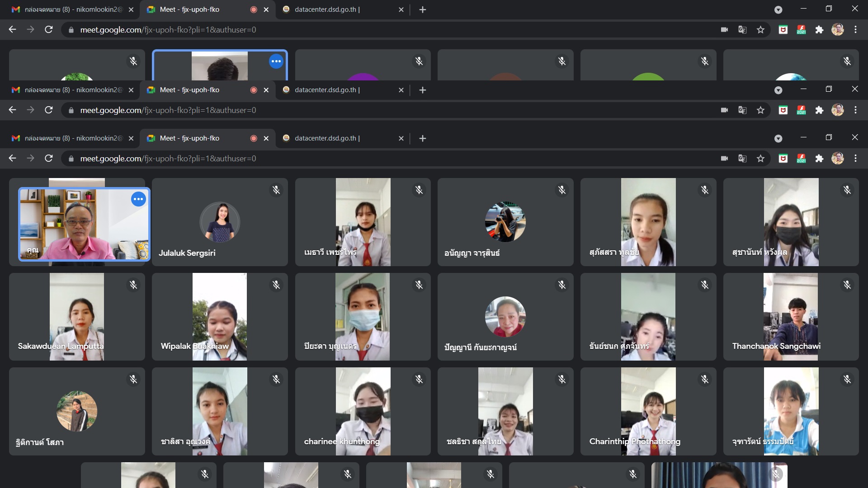Go back using lowest browser toolbar arrow
Viewport: 868px width, 488px height.
coord(12,158)
